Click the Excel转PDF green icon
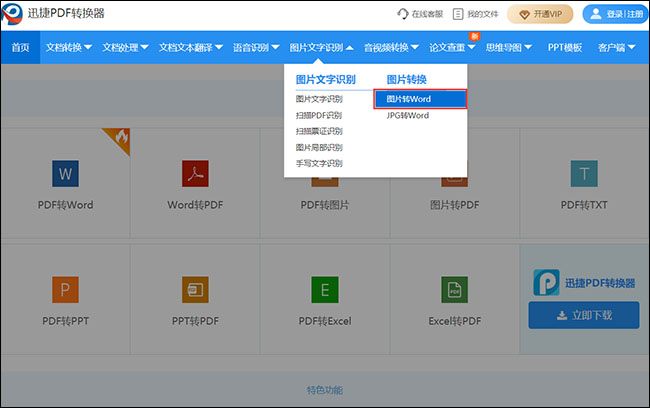Screen dimensions: 650x408 tap(454, 290)
